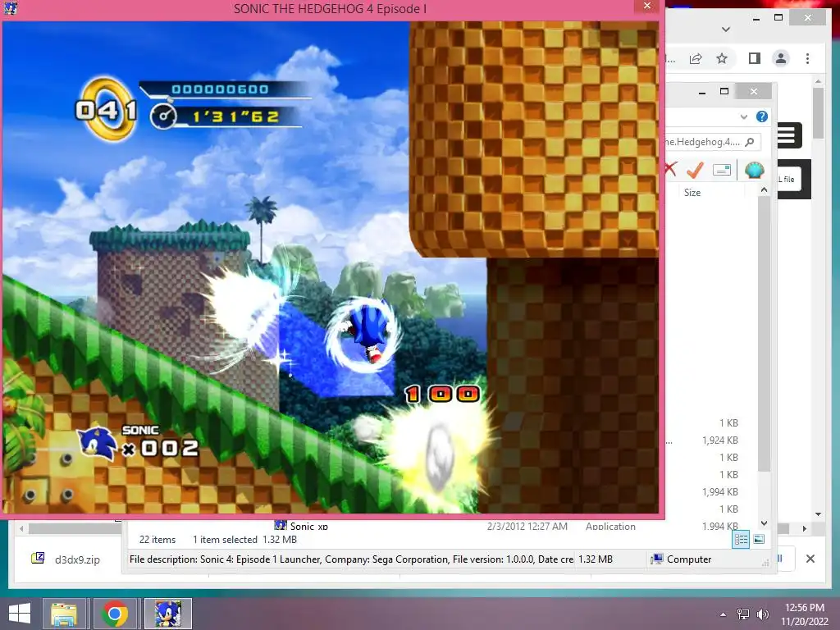Expand the Chrome tab search chevron
Viewport: 840px width, 630px height.
coord(726,30)
